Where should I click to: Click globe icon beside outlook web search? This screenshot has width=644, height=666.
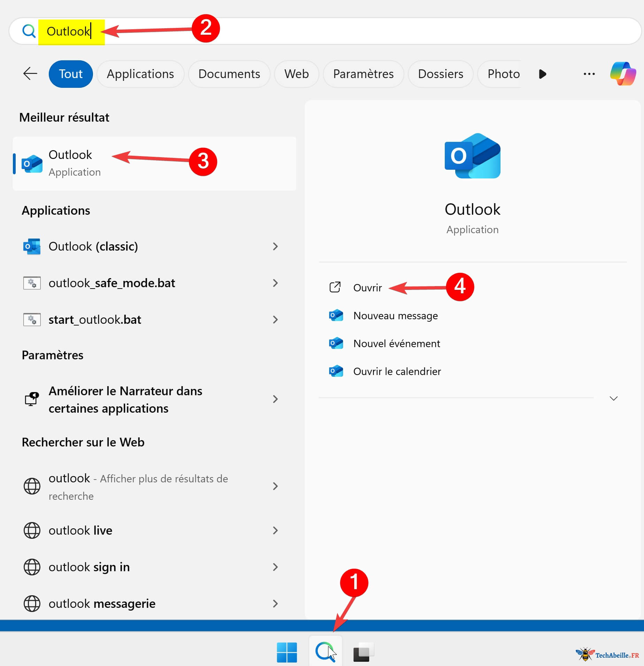[32, 486]
